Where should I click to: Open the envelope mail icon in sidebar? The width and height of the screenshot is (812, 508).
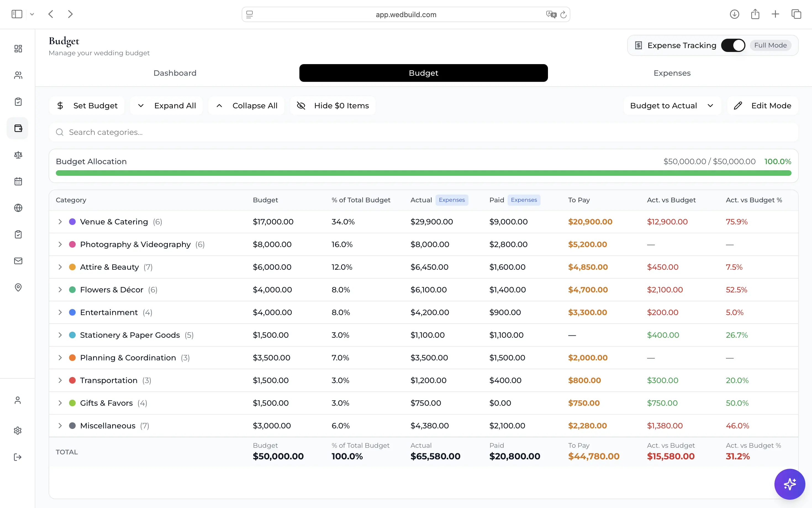tap(18, 261)
